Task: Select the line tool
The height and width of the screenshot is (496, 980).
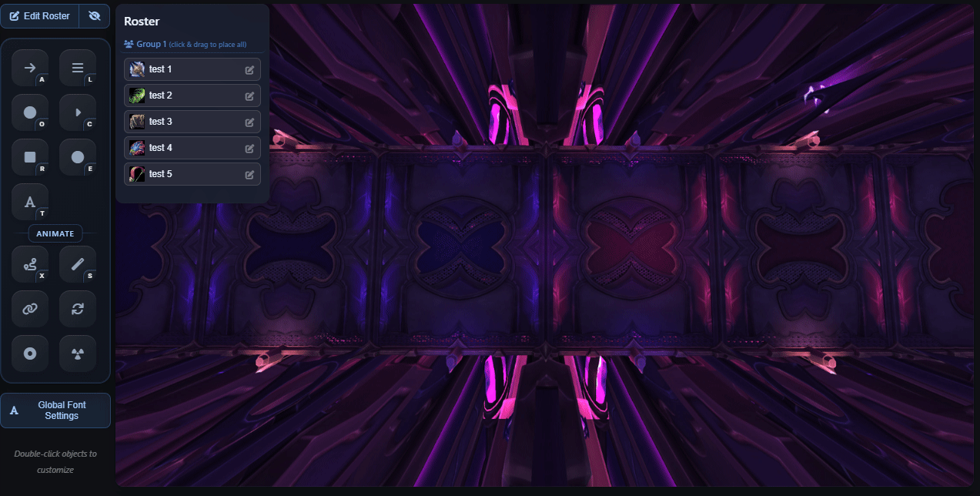Action: click(78, 68)
